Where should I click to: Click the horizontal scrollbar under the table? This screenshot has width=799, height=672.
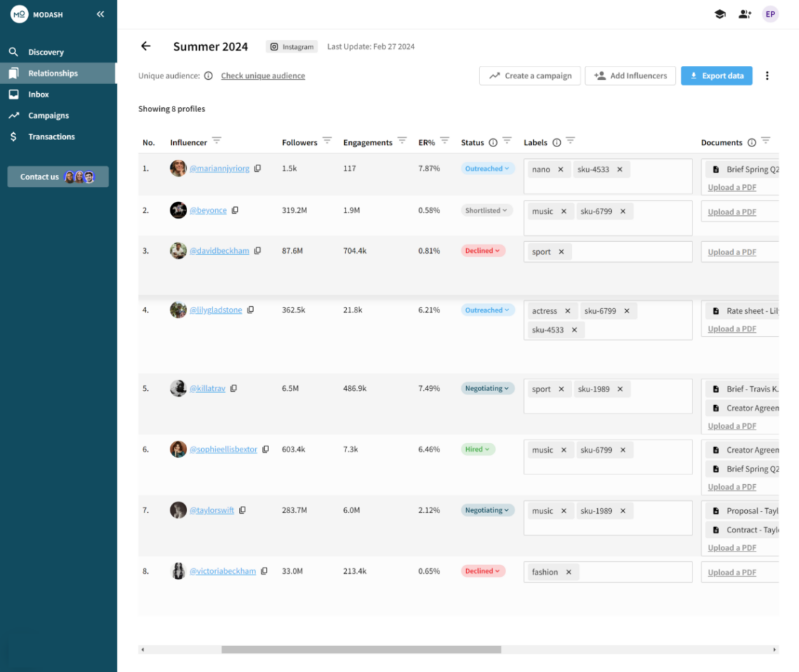pyautogui.click(x=361, y=650)
